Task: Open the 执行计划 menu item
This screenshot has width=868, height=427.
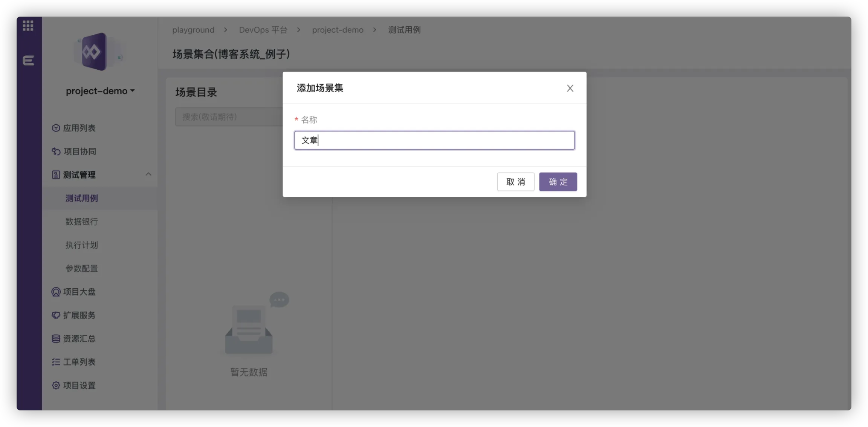Action: (82, 245)
